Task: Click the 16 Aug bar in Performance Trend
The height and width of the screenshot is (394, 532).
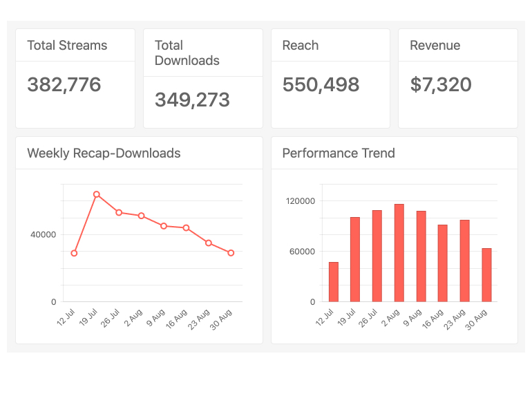Action: (x=442, y=263)
